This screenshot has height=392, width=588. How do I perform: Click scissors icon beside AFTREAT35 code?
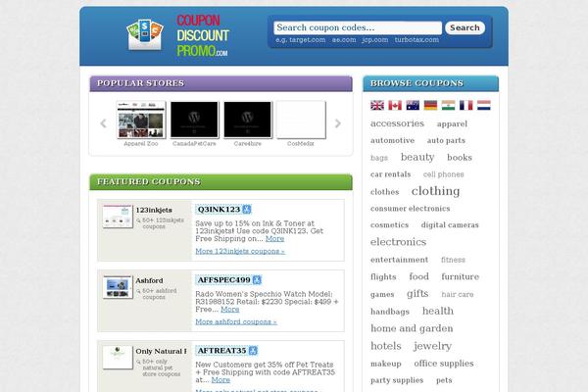coord(253,351)
